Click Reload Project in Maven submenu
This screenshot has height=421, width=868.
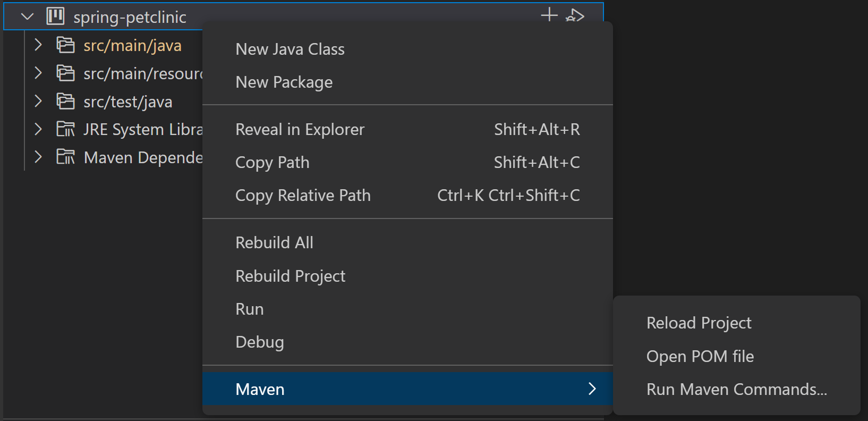699,323
